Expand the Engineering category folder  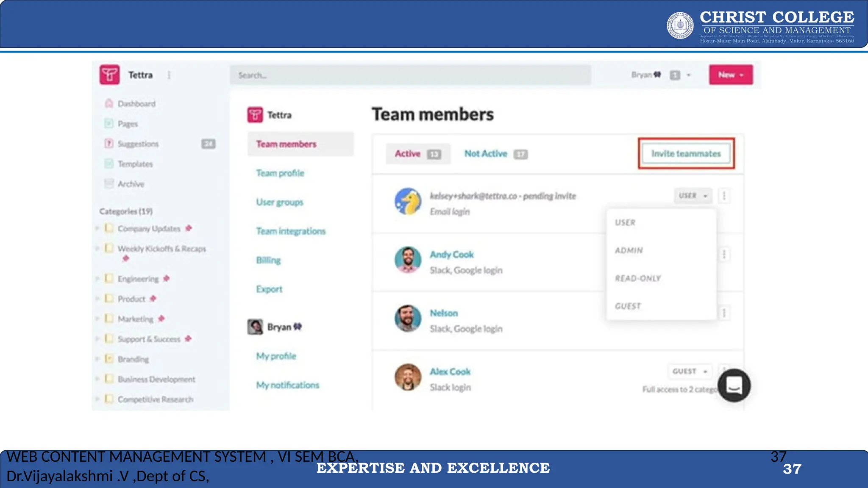tap(97, 279)
